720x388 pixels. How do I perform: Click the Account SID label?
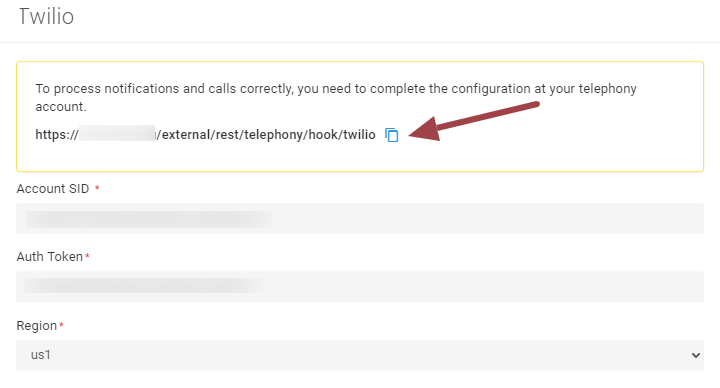53,189
